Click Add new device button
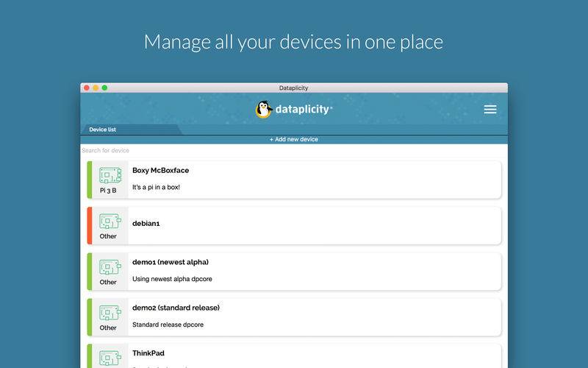The height and width of the screenshot is (368, 588). (294, 139)
